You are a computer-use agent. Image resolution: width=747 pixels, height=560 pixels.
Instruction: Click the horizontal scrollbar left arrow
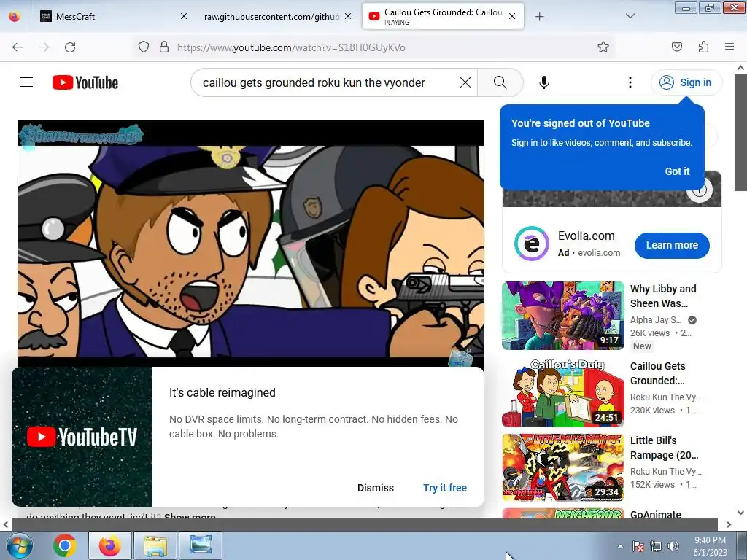coord(5,524)
